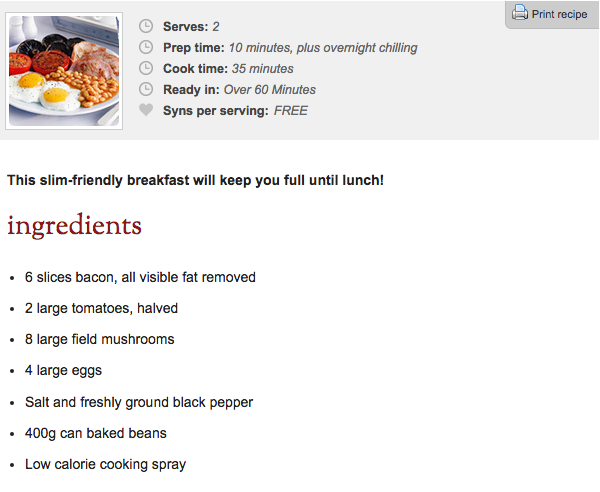Click the 'Low calorie cooking spray' ingredient
This screenshot has width=600, height=492.
[x=105, y=464]
